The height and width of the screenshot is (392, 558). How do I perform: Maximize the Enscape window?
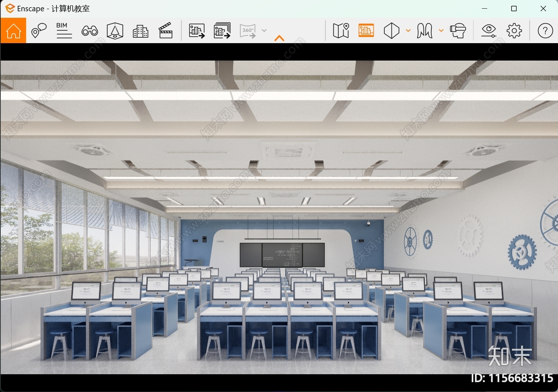point(514,8)
